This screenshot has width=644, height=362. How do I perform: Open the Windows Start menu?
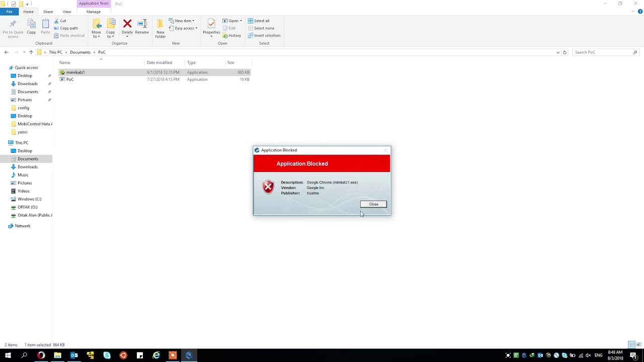pos(8,355)
